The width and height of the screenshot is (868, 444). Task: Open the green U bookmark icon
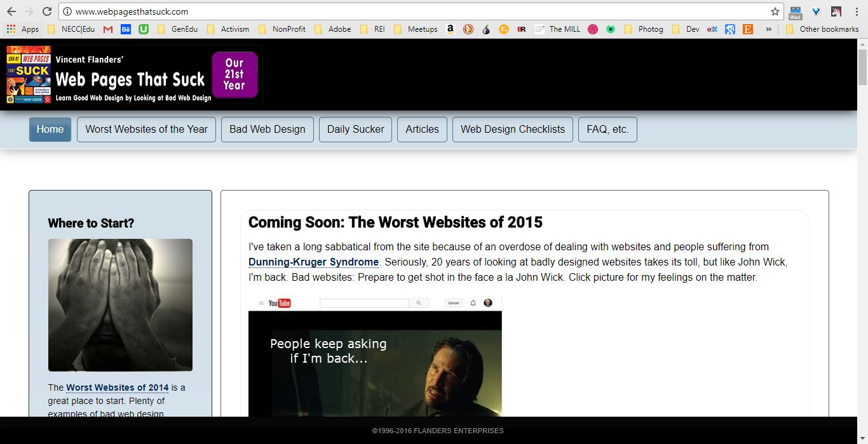point(144,29)
